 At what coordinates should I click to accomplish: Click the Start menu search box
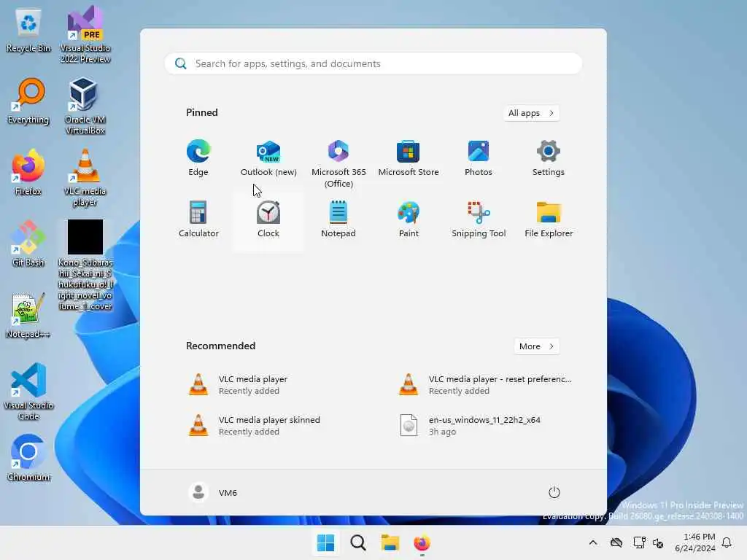[373, 64]
